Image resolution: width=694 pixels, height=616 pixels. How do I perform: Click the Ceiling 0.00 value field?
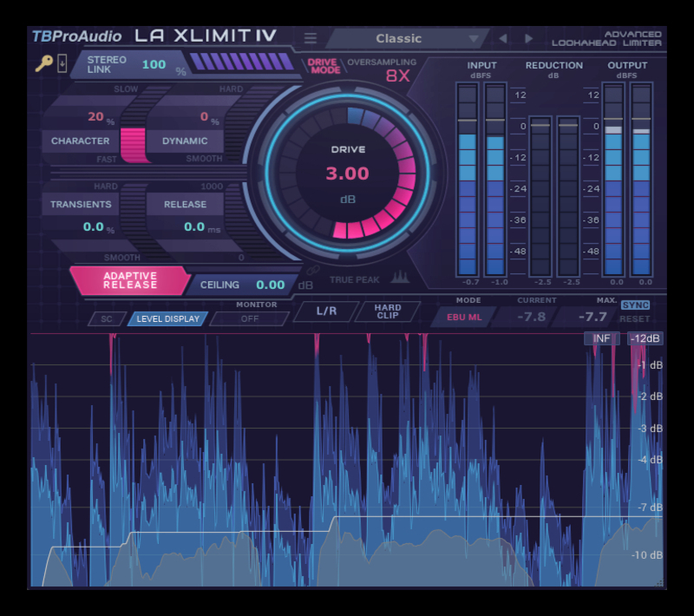pos(270,285)
